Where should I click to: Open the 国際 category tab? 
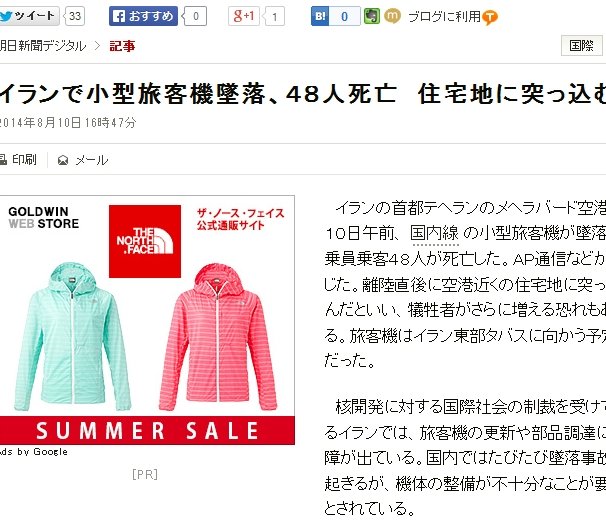click(582, 46)
